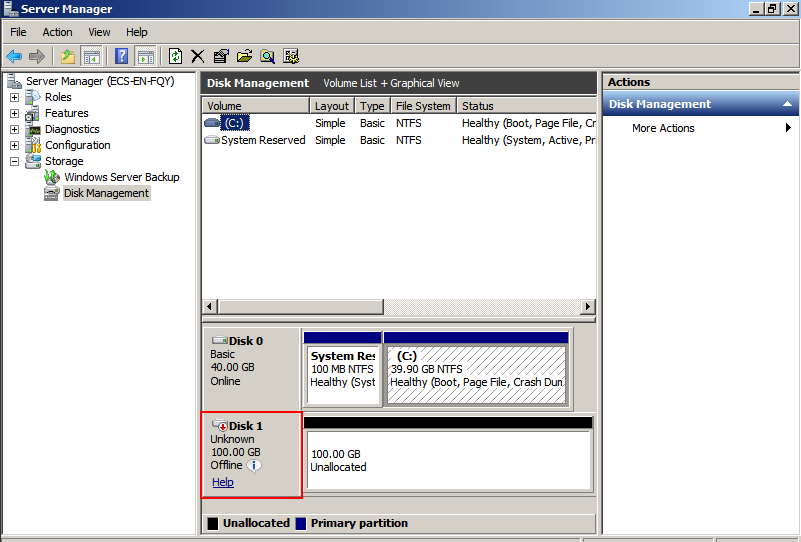Select the 100.00 GB Unallocated space on Disk 1
Viewport: 801px width, 542px height.
(x=449, y=455)
